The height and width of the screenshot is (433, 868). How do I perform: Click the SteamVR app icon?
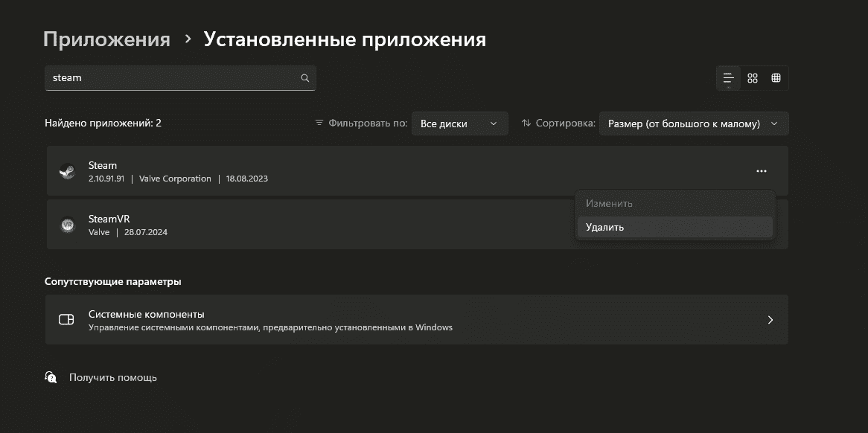(x=67, y=225)
